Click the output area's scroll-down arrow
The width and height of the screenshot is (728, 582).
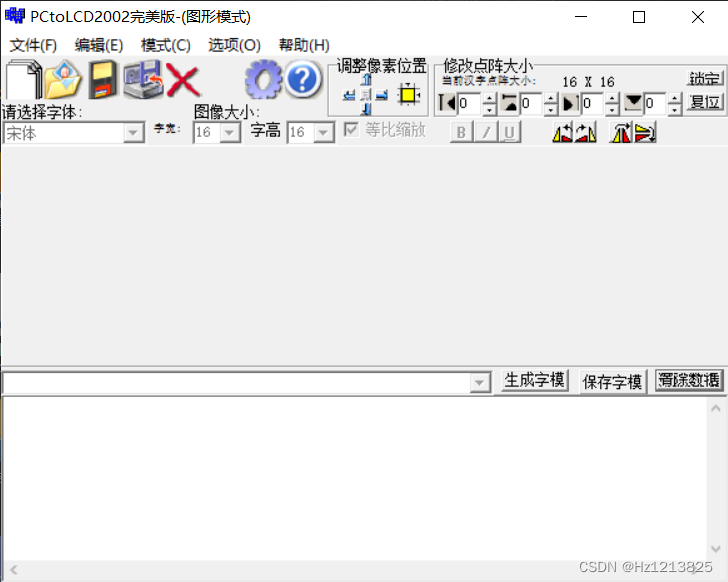click(715, 549)
